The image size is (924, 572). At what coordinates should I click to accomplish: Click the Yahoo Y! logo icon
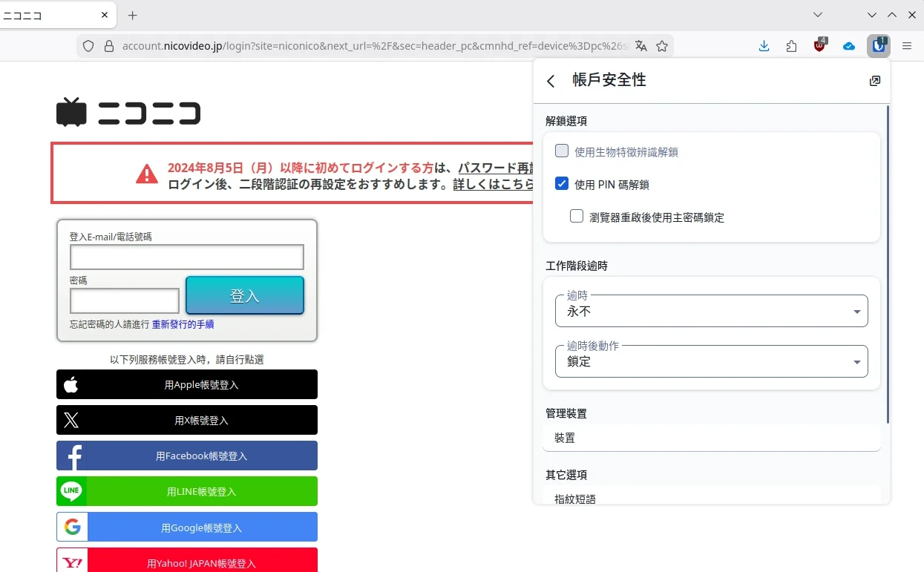[x=72, y=562]
